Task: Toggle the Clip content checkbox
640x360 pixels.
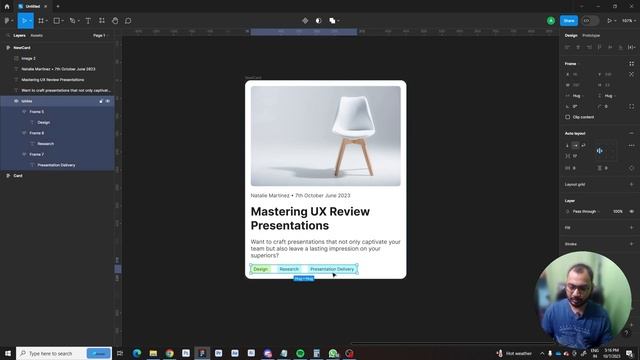Action: click(x=567, y=117)
